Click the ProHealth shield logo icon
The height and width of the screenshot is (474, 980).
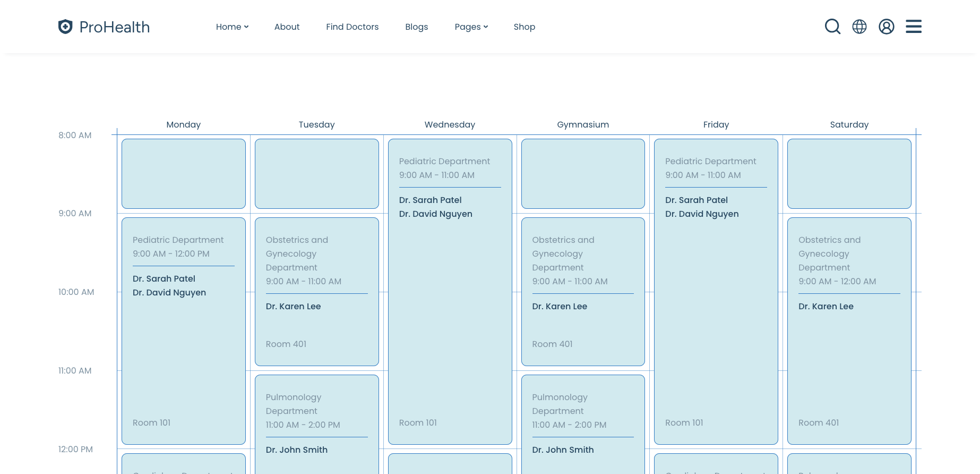pos(65,27)
